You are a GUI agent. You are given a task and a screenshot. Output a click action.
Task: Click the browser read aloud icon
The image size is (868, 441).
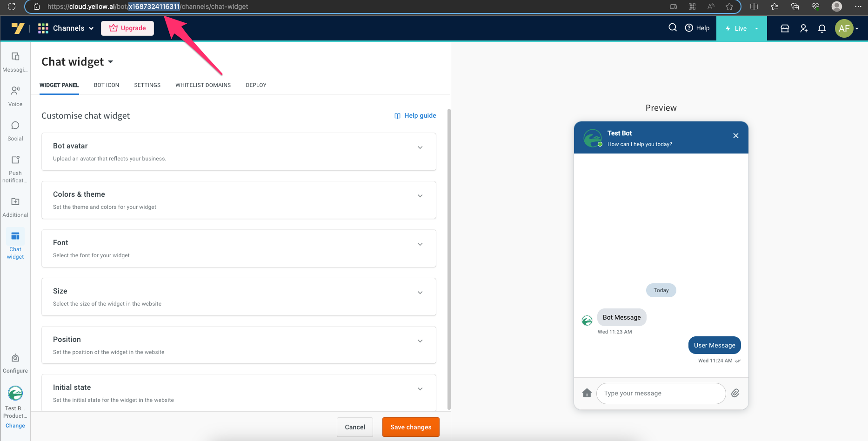coord(711,7)
